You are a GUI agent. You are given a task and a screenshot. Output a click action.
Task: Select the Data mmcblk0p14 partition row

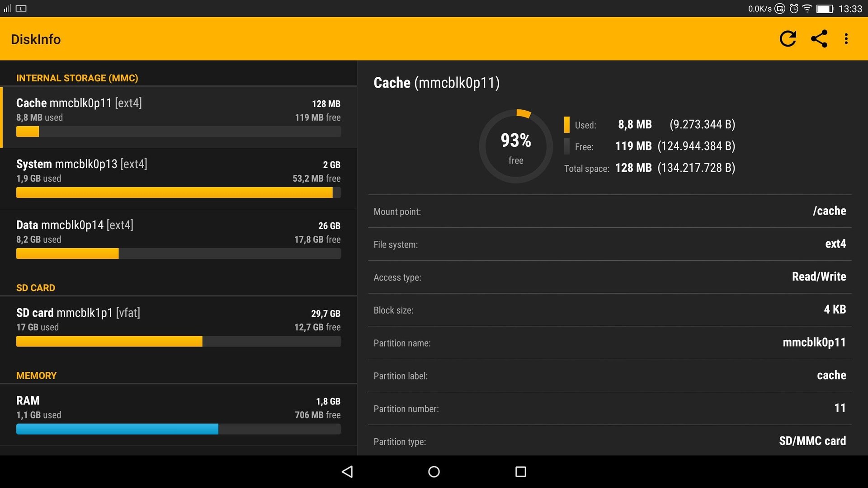[x=179, y=239]
